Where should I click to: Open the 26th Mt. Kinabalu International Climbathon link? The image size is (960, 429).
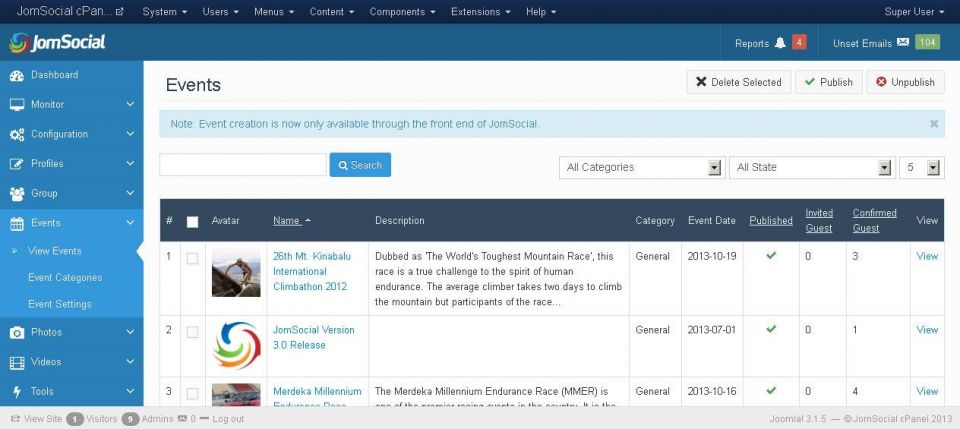pos(312,271)
